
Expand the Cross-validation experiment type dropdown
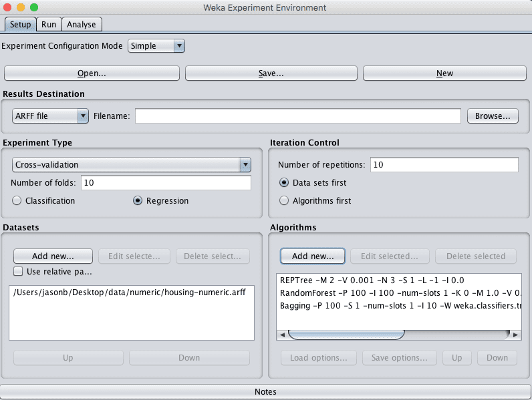point(132,165)
